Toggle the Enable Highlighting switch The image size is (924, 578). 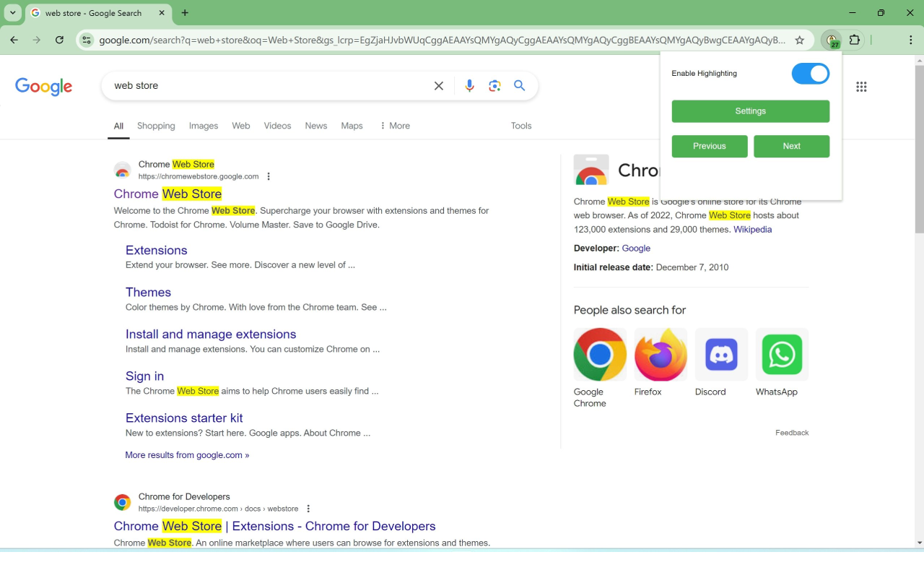point(811,74)
